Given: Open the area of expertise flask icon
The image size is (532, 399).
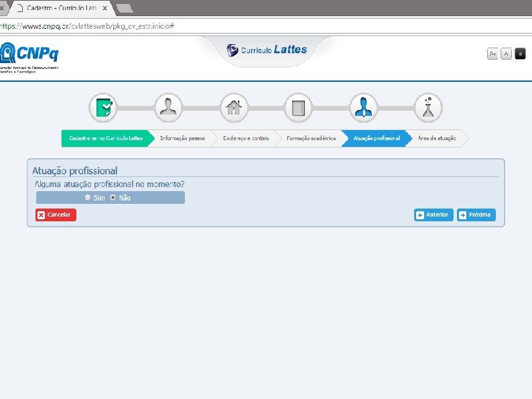Looking at the screenshot, I should click(428, 108).
